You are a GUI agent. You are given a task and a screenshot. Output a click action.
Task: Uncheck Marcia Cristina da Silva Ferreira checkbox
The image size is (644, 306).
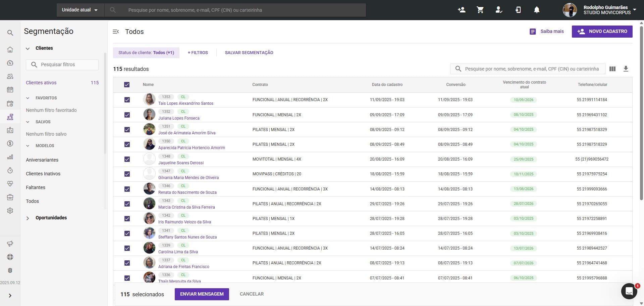point(127,204)
